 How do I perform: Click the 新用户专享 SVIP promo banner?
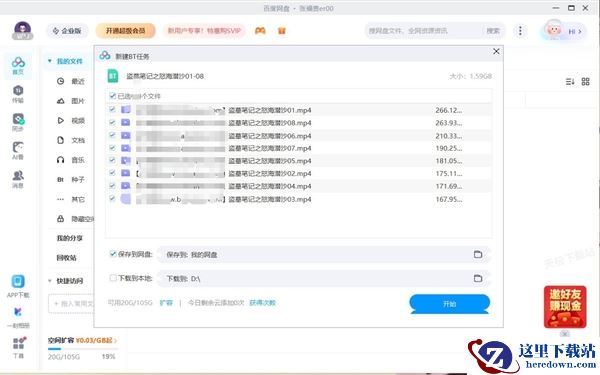pos(204,31)
